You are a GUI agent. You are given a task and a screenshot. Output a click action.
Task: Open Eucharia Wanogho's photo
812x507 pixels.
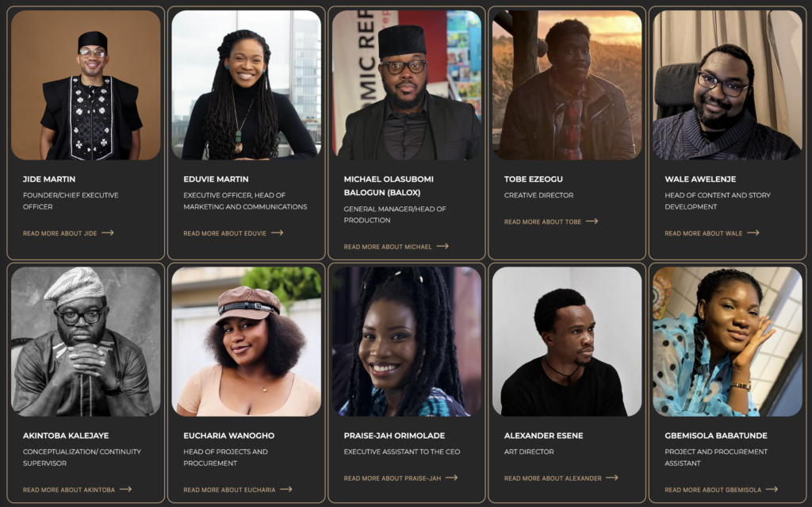click(x=246, y=341)
